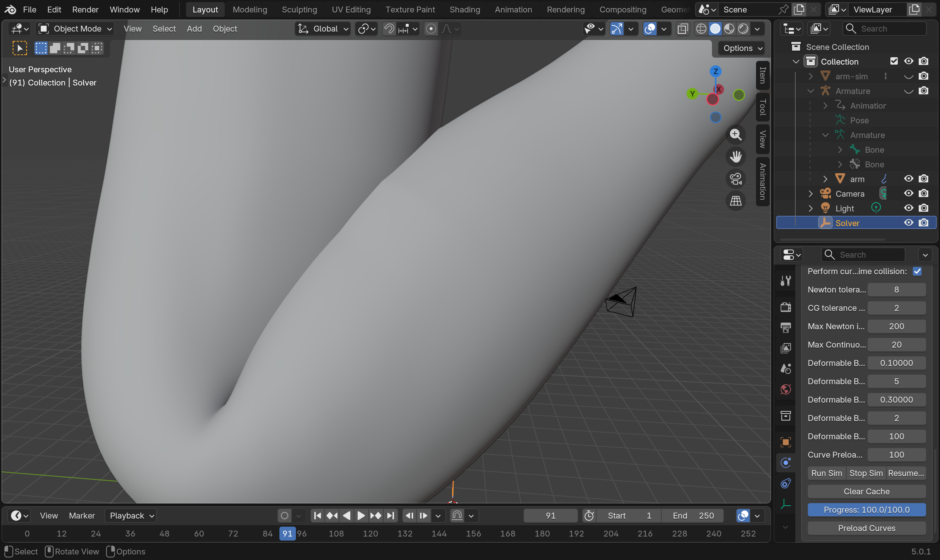This screenshot has width=940, height=560.
Task: Open the Playback dropdown in timeline
Action: coord(131,516)
